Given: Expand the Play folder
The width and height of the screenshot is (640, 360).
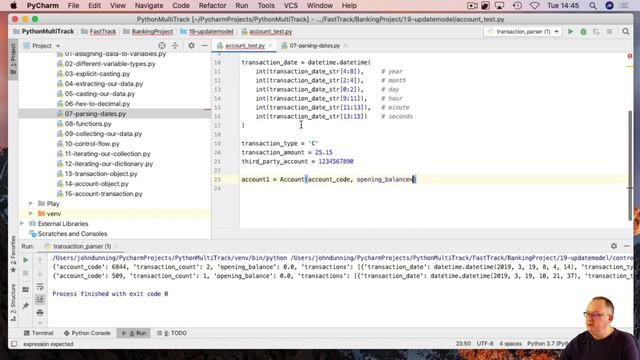Looking at the screenshot, I should [31, 203].
